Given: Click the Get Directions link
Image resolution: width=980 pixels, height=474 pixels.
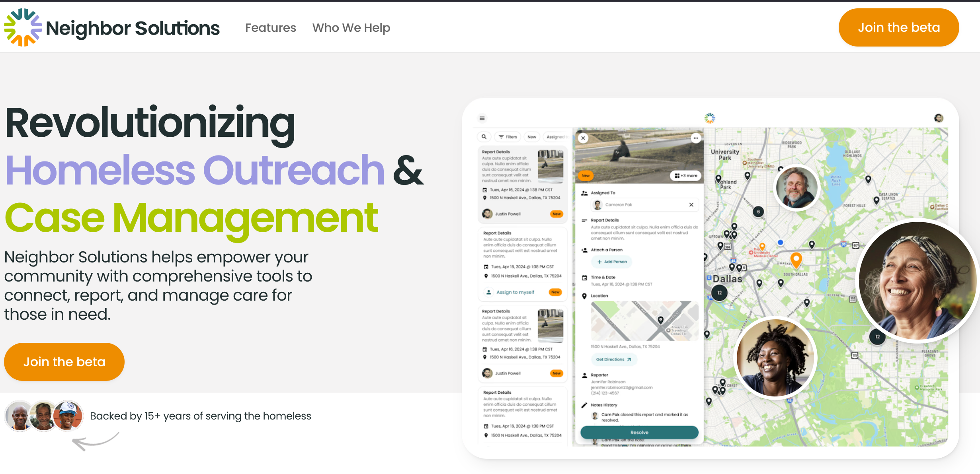Looking at the screenshot, I should coord(613,359).
